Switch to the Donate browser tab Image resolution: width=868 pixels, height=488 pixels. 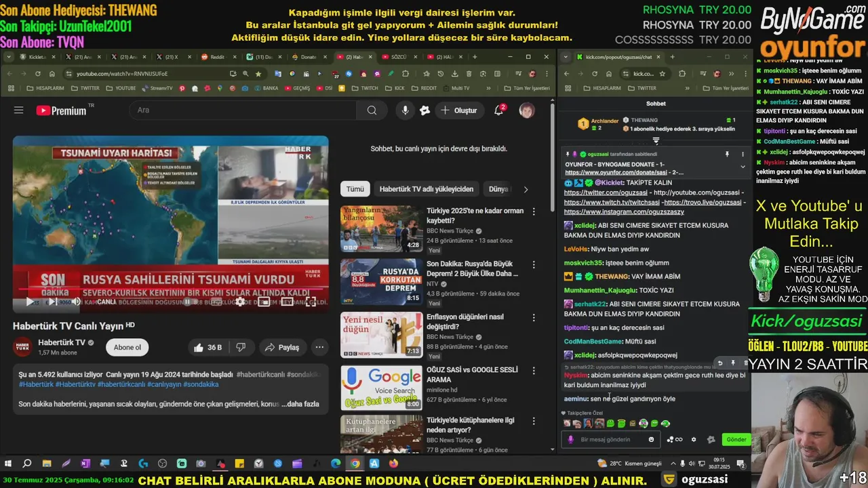tap(308, 57)
